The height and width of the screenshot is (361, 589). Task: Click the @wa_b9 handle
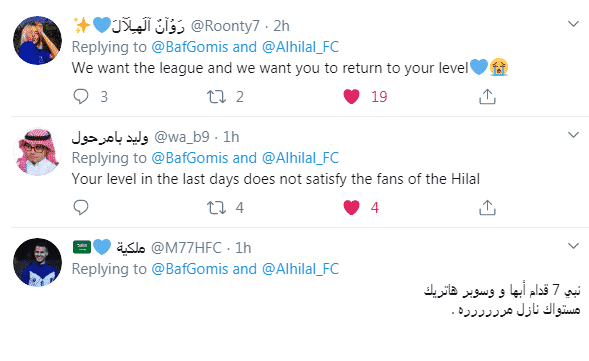tap(182, 137)
